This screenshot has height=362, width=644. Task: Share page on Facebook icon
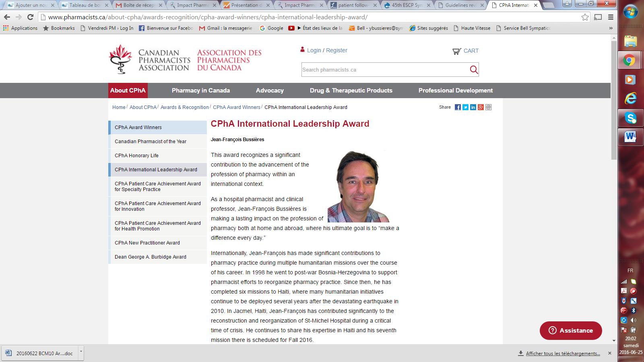pos(458,107)
